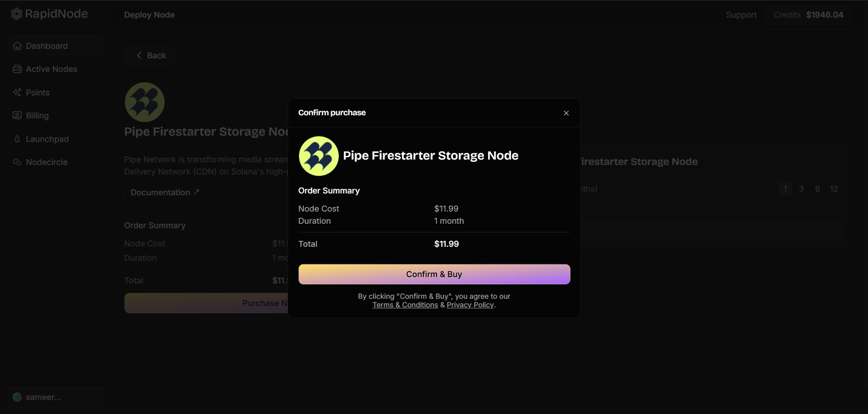Screen dimensions: 868x414
Task: Click the Pipe Firestarter logo in dialog
Action: [x=318, y=156]
